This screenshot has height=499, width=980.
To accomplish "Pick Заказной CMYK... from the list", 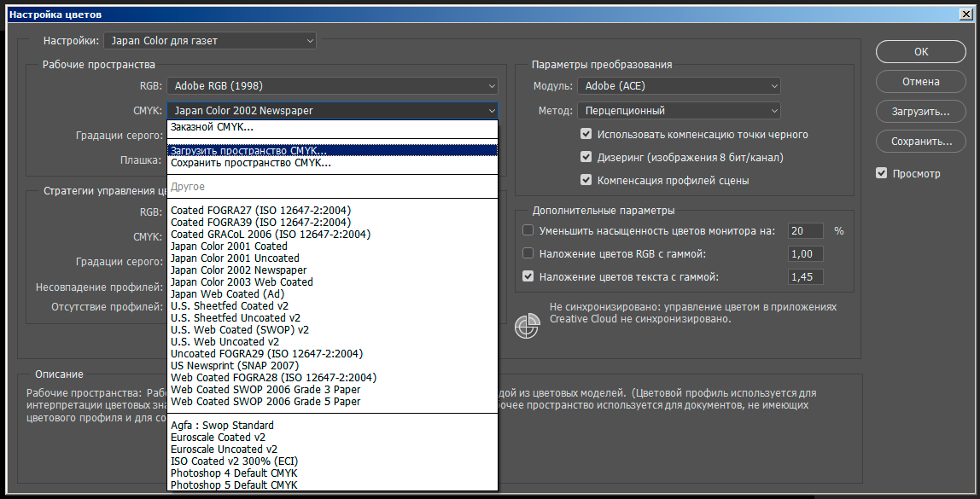I will click(212, 127).
